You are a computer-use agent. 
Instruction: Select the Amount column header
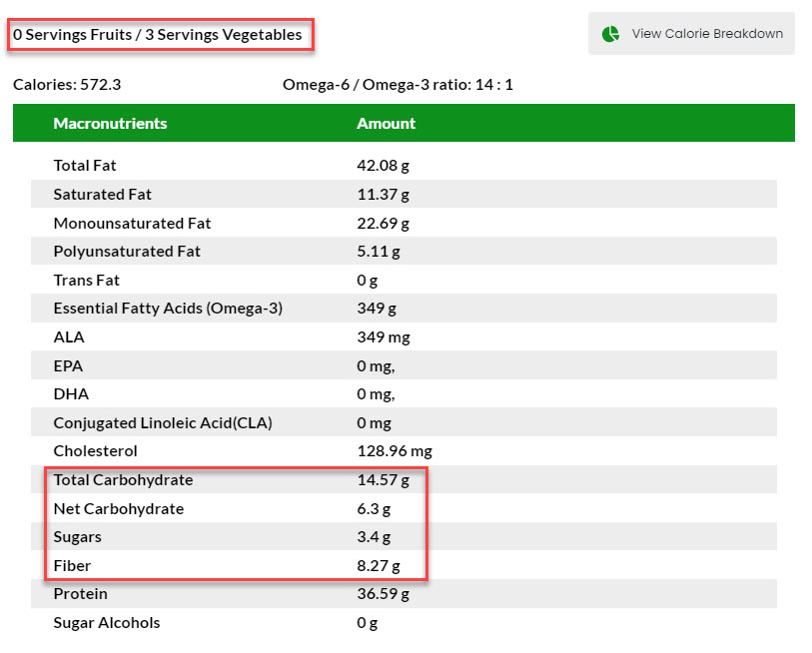pyautogui.click(x=386, y=123)
